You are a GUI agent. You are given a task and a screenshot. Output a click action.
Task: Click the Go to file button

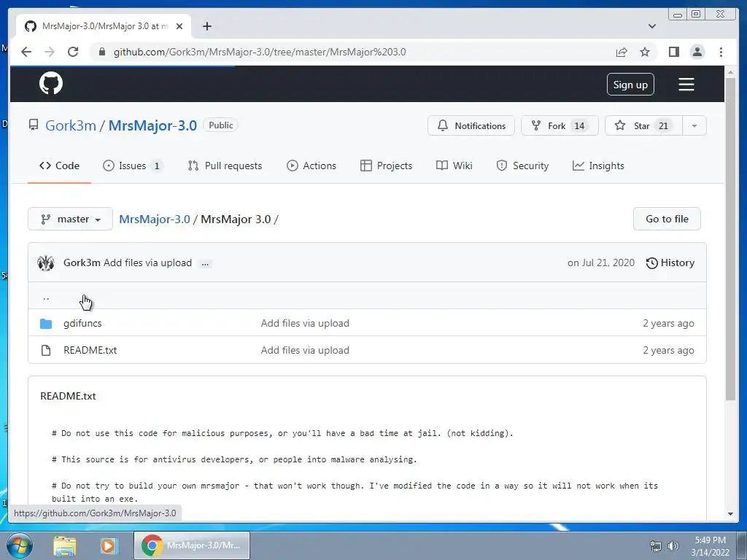tap(667, 219)
